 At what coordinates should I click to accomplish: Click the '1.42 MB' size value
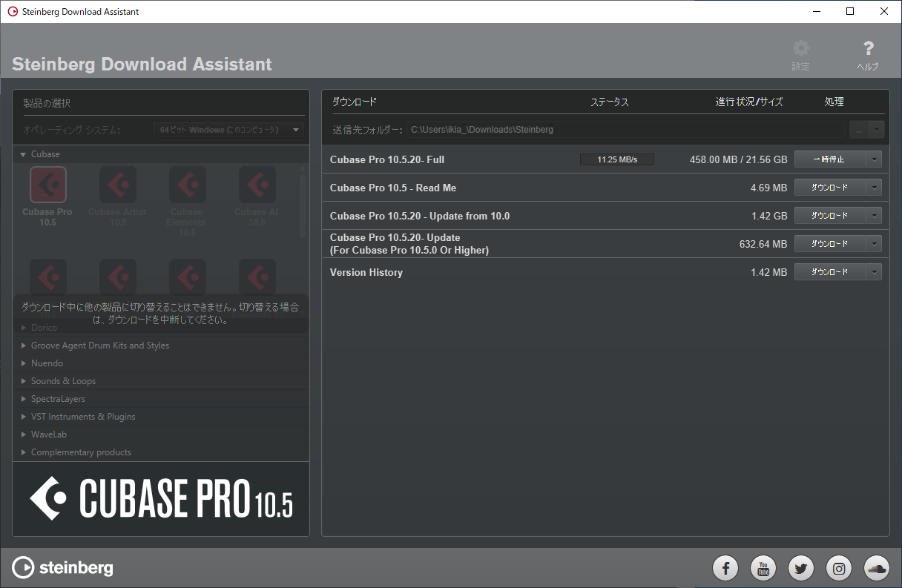[768, 272]
